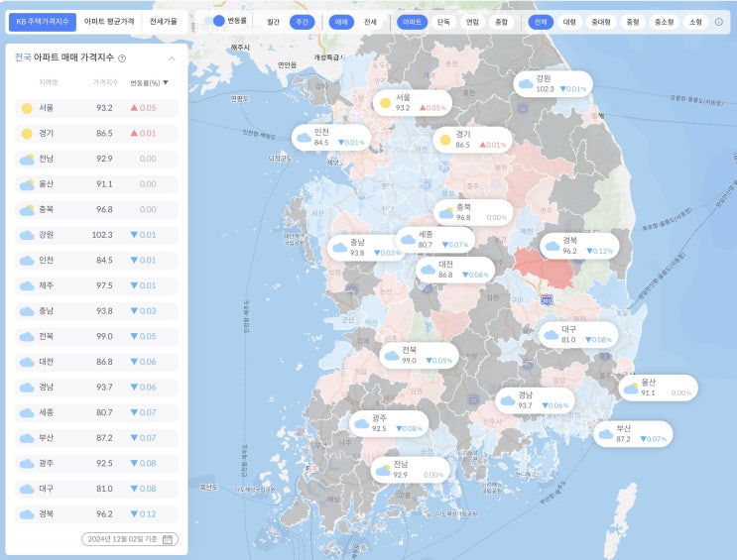Click the cloud icon in 강원 map bubble
The width and height of the screenshot is (737, 560).
pyautogui.click(x=526, y=84)
